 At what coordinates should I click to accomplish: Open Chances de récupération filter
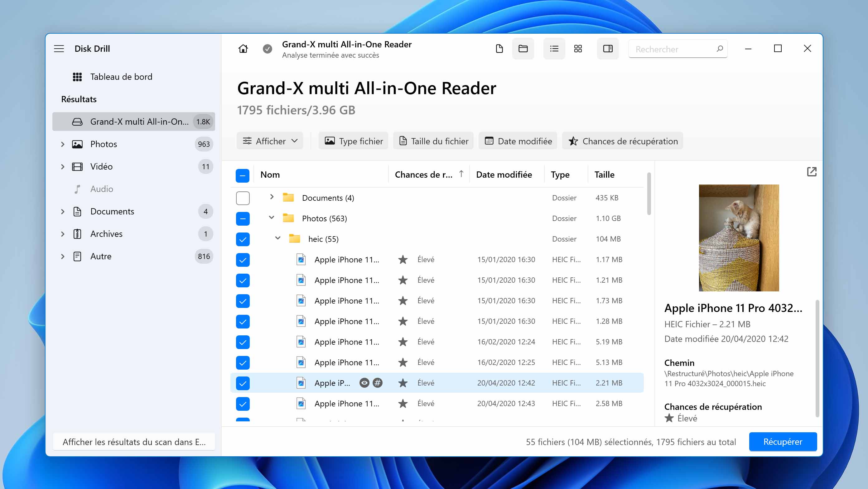click(x=623, y=141)
